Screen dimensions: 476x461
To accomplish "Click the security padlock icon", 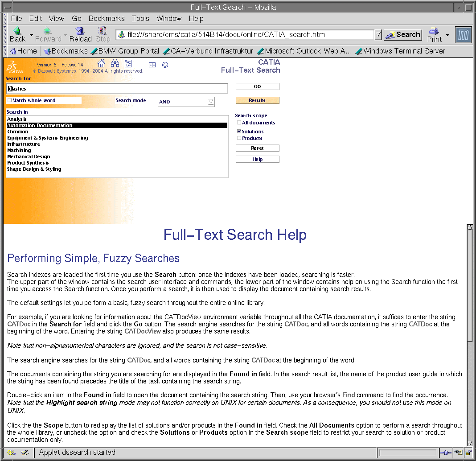I will [x=468, y=453].
